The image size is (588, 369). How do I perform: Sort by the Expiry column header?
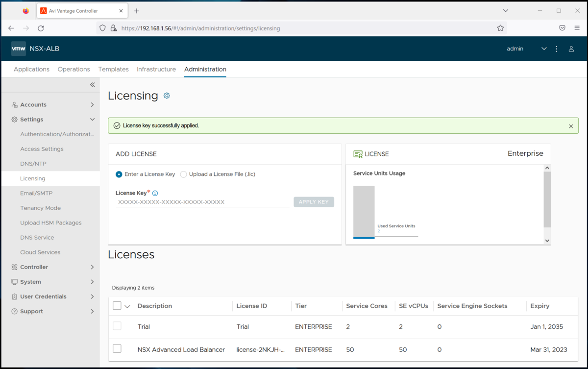click(540, 306)
